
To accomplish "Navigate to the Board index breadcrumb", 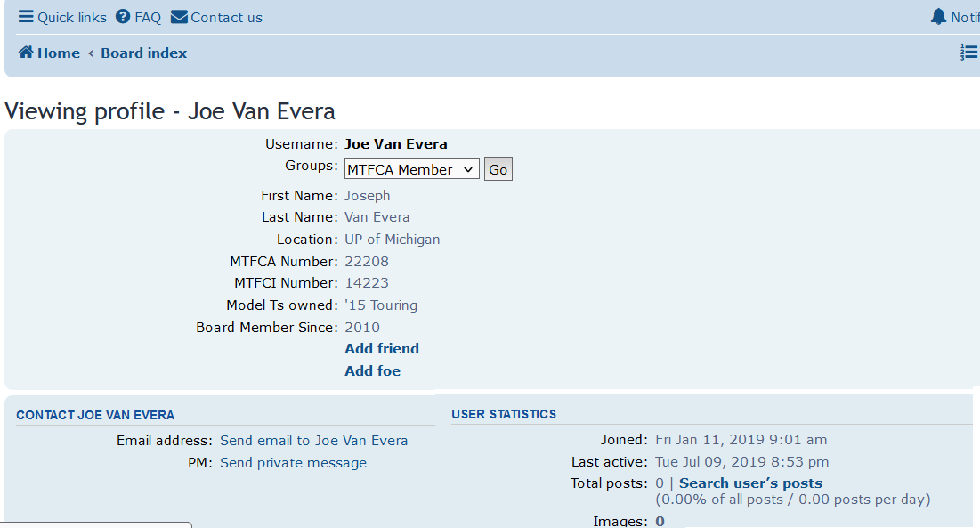I will click(144, 53).
